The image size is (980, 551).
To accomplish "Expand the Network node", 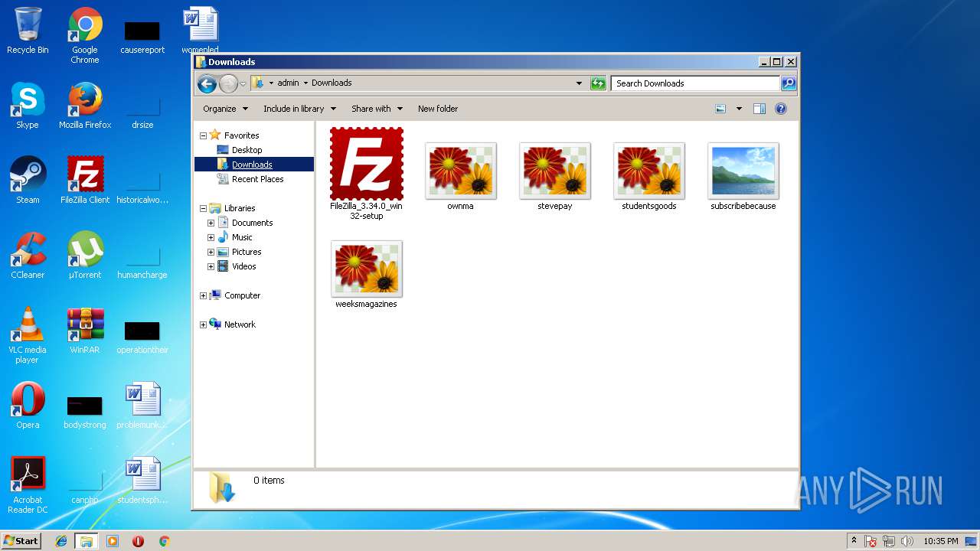I will (204, 324).
